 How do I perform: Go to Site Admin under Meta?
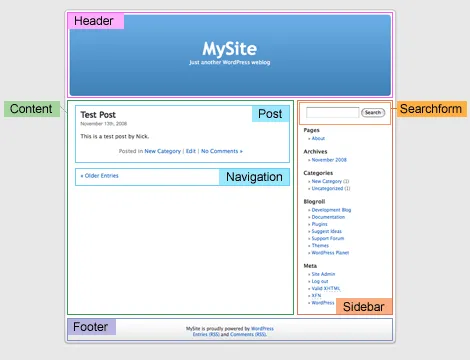[x=323, y=274]
